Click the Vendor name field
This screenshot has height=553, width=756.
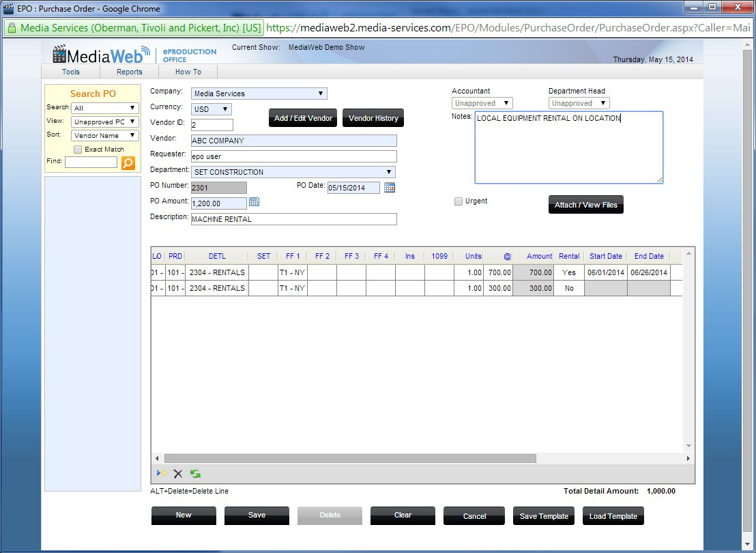pyautogui.click(x=294, y=141)
